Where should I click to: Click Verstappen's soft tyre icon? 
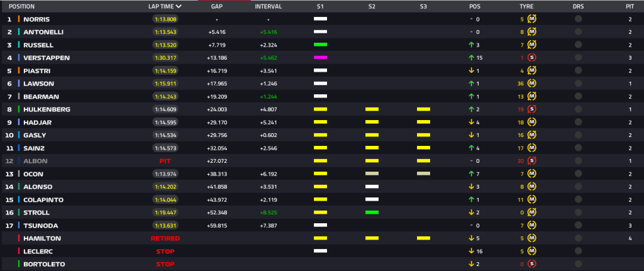click(532, 58)
